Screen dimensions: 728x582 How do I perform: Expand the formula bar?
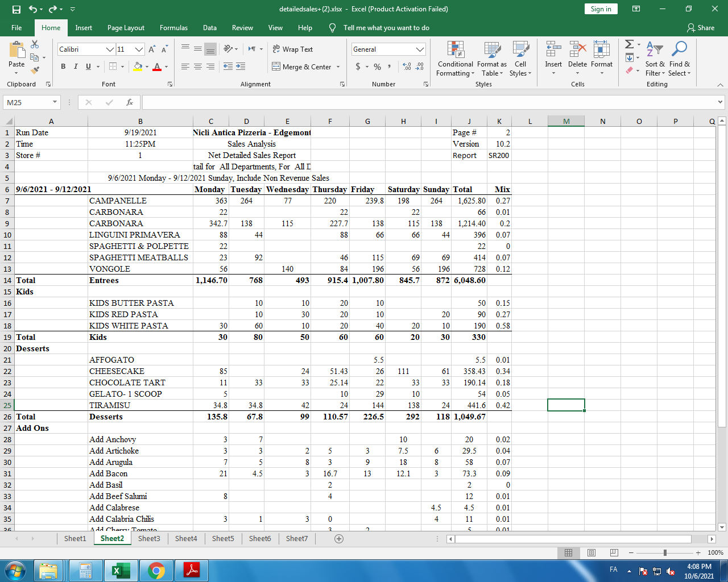[x=721, y=102]
